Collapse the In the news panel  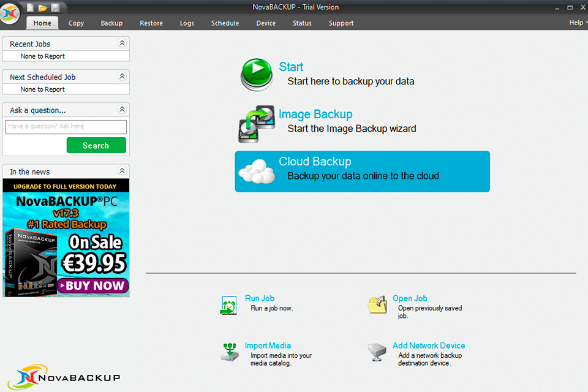[x=123, y=171]
